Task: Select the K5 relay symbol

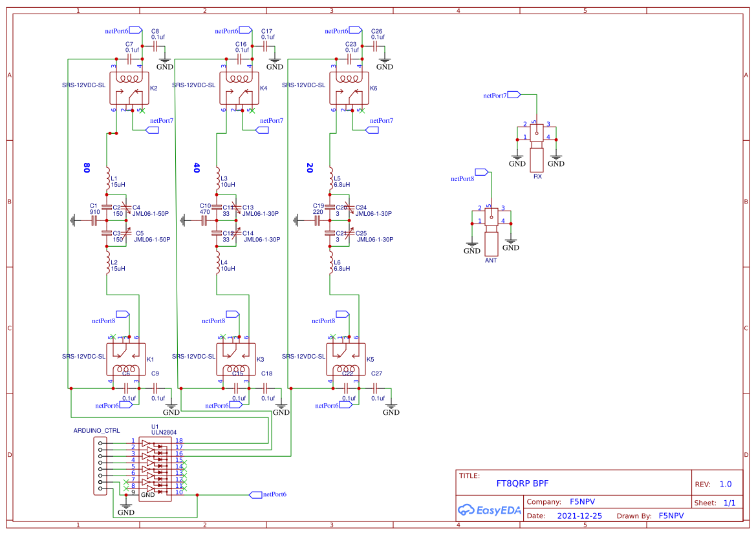Action: [x=348, y=360]
